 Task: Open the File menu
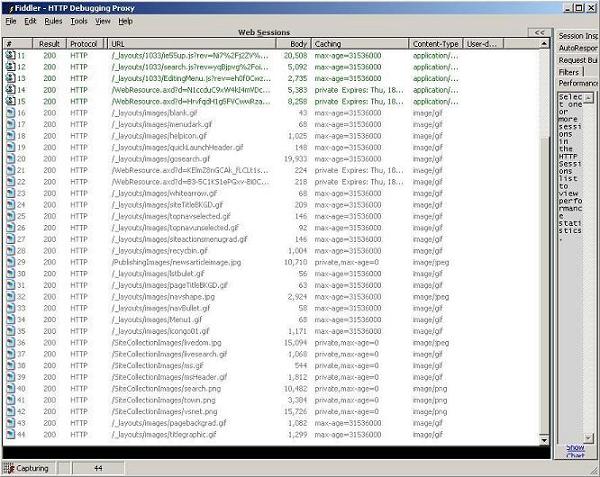[10, 20]
